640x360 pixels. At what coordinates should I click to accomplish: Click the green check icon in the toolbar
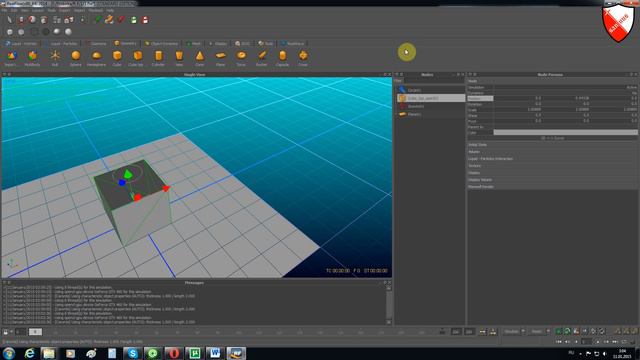[98, 20]
